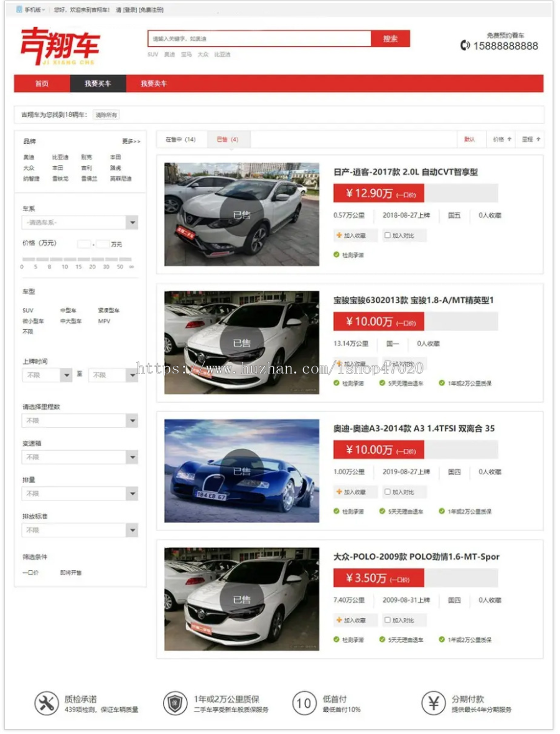Click the circled 10 低首付 footer icon

coord(304,703)
